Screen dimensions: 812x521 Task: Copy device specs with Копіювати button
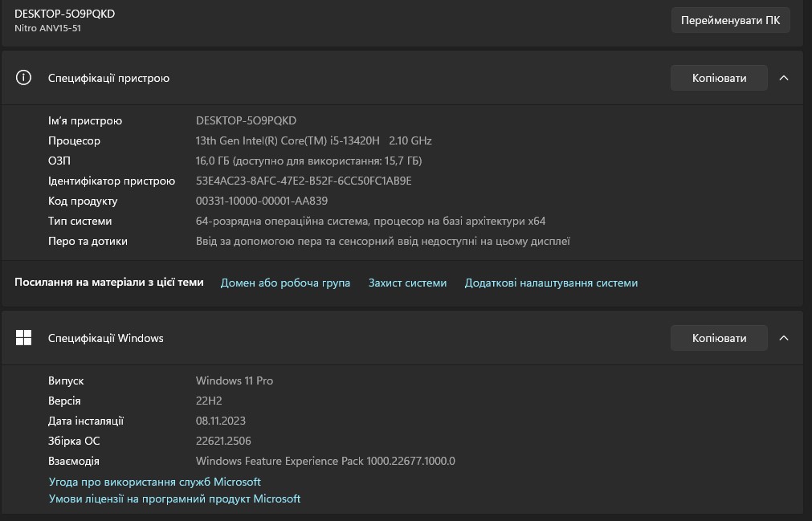[x=719, y=78]
